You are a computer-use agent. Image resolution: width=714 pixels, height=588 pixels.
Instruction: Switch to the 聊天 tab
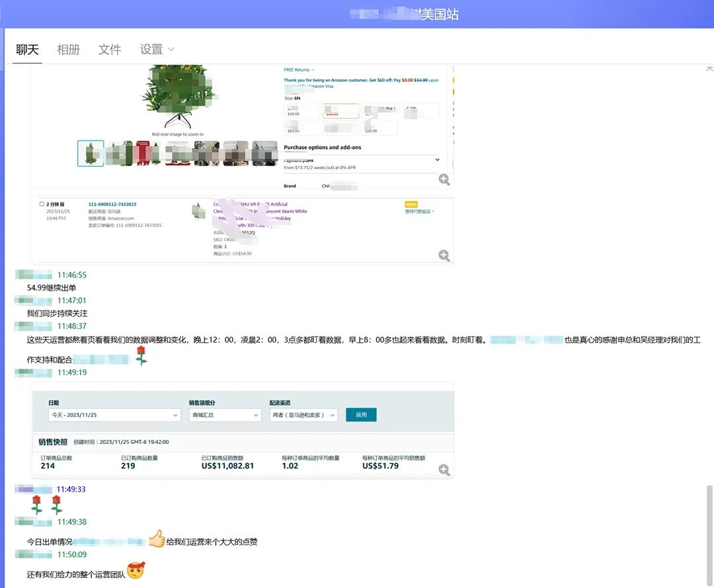click(x=27, y=50)
